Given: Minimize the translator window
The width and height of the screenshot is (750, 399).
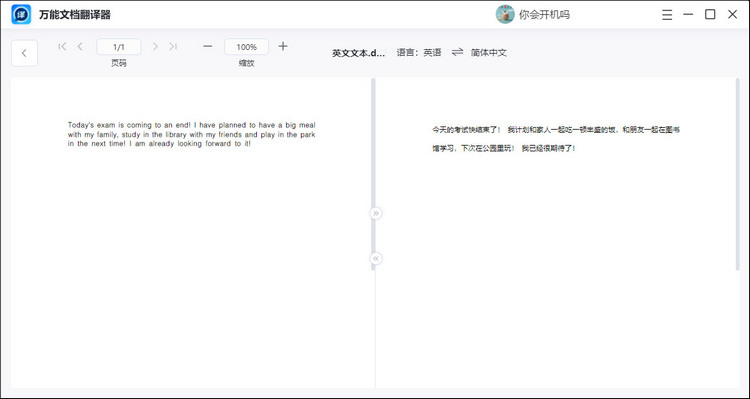Looking at the screenshot, I should pyautogui.click(x=688, y=14).
